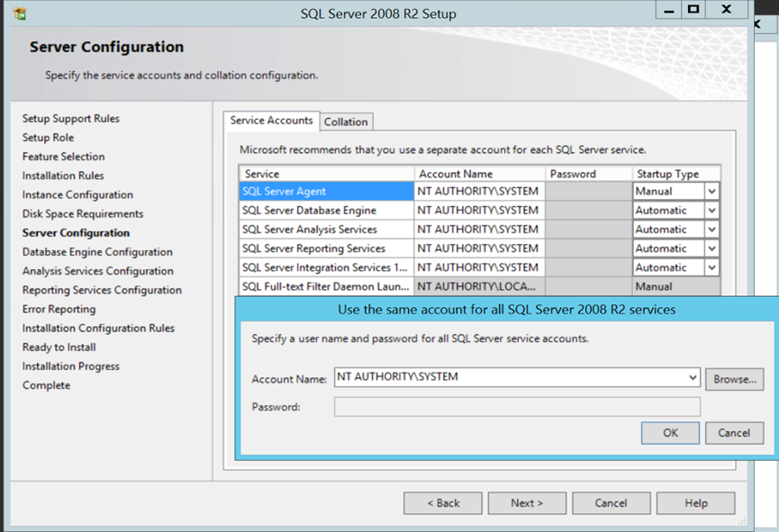Close the SQL Server 2008 R2 Setup window
This screenshot has width=779, height=532.
coord(727,9)
